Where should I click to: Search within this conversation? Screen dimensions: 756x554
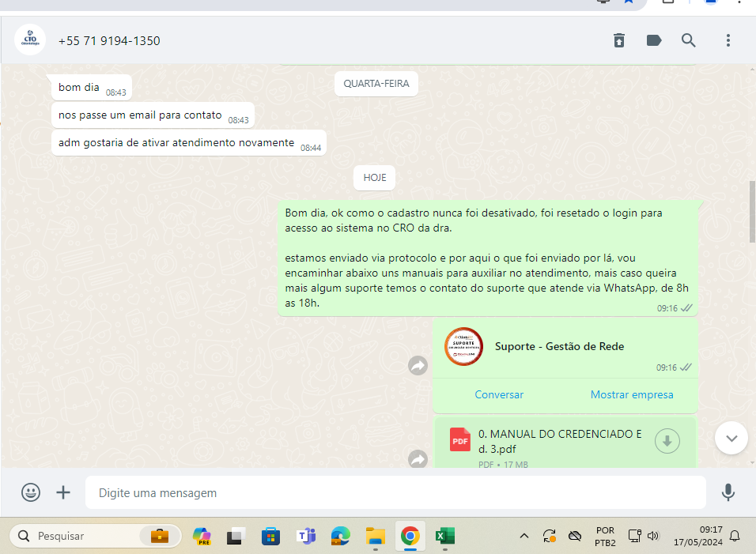(x=689, y=40)
